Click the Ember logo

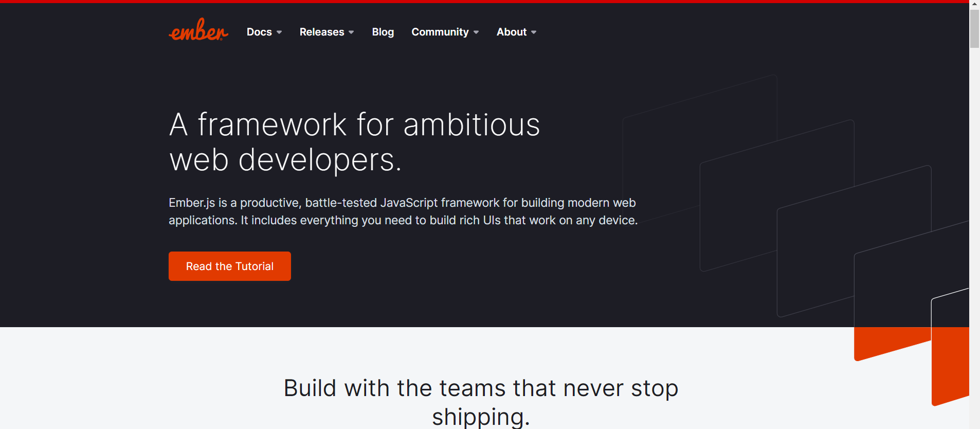(x=198, y=30)
